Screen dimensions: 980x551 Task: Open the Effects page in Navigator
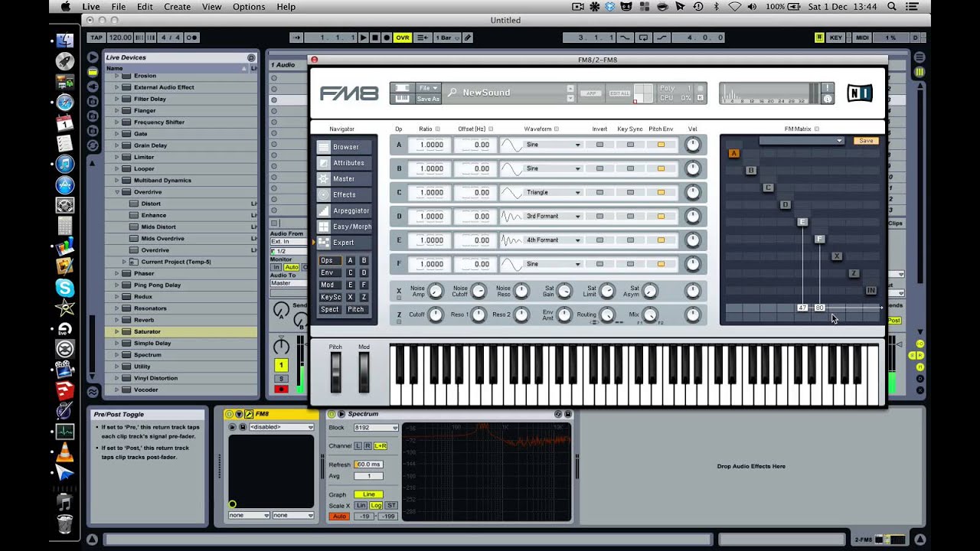tap(344, 195)
